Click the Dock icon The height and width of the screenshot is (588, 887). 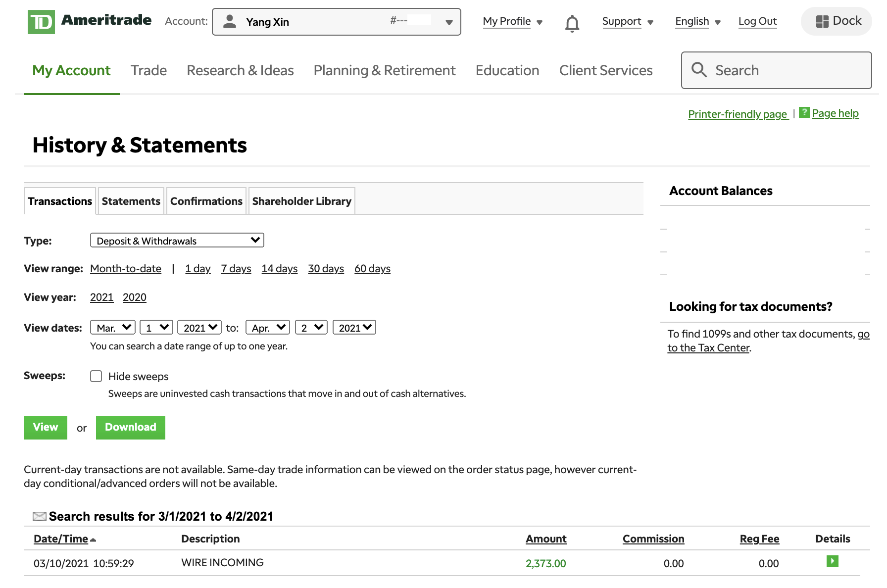point(836,21)
